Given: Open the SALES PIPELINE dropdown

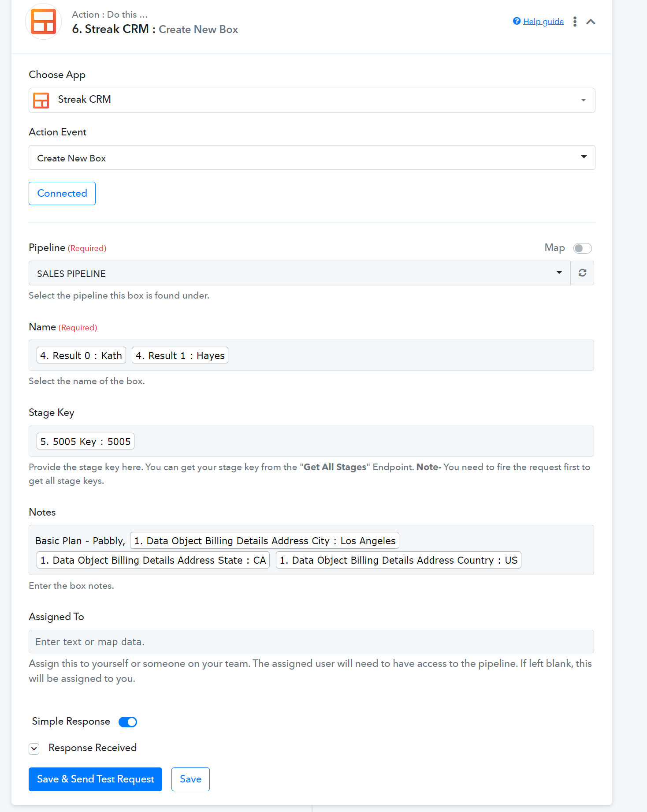Looking at the screenshot, I should tap(300, 273).
